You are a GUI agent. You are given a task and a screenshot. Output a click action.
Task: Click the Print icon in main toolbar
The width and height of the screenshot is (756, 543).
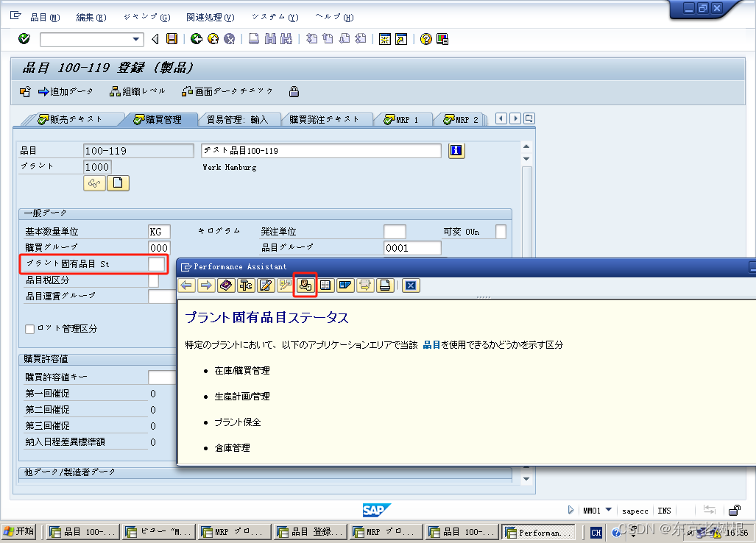click(254, 38)
